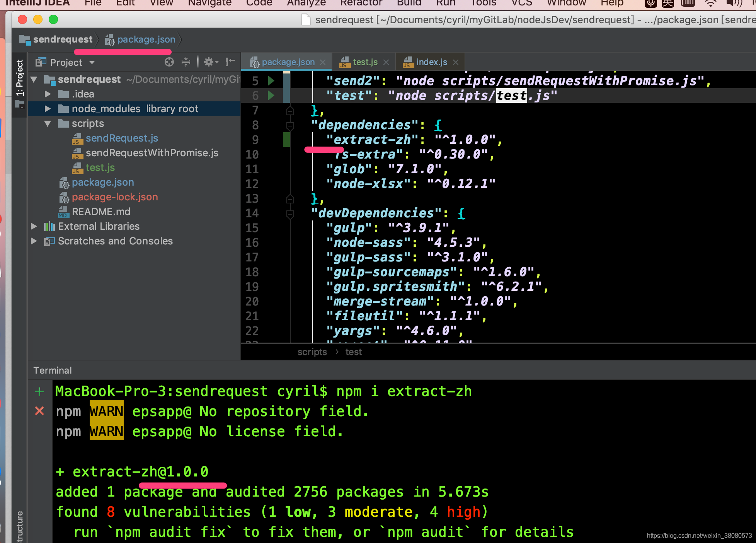Image resolution: width=756 pixels, height=543 pixels.
Task: Click the fold end marker at line 13
Action: click(x=290, y=199)
